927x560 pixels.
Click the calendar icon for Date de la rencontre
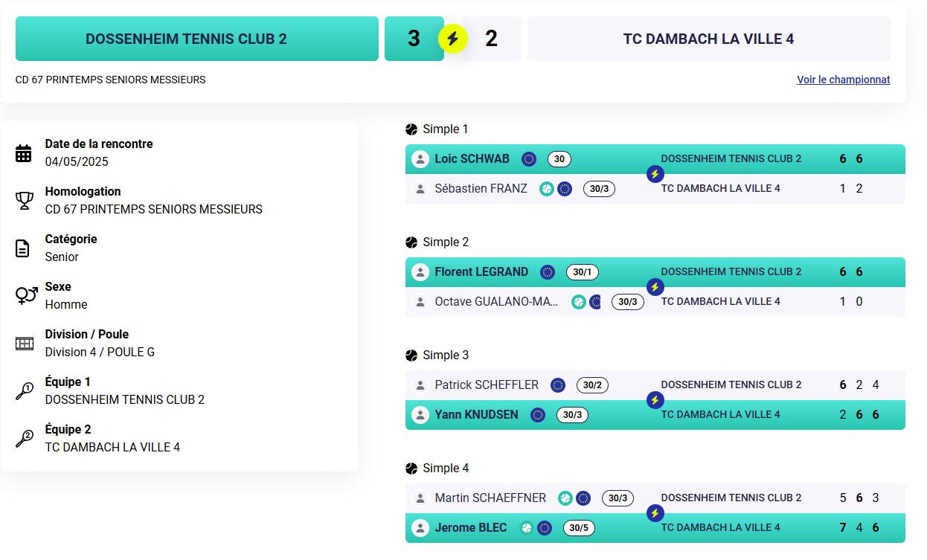pos(24,153)
